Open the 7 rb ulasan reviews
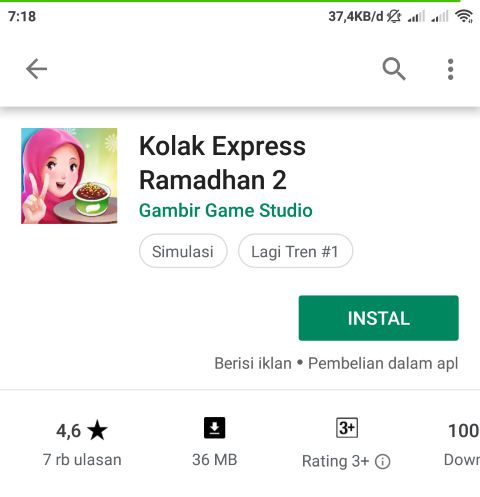The width and height of the screenshot is (480, 497). [82, 460]
